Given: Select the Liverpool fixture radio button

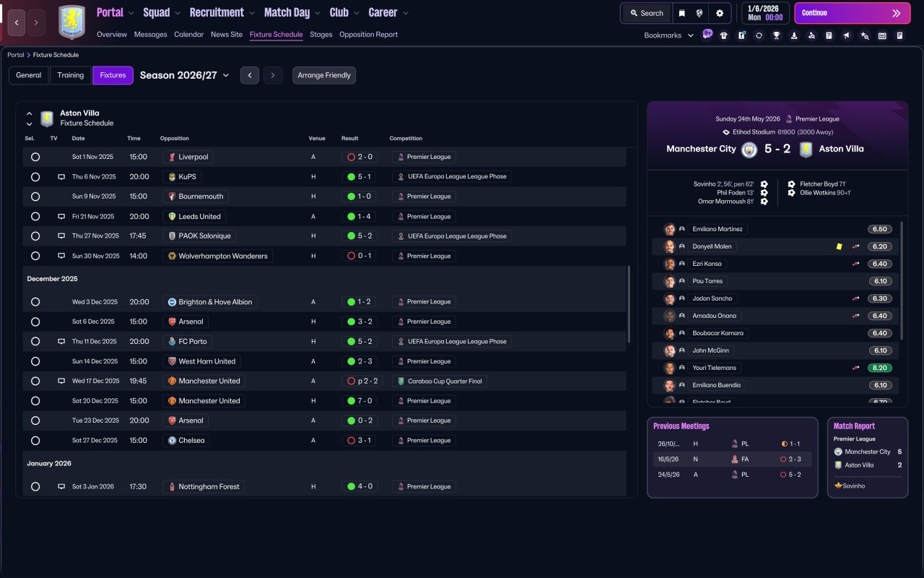Looking at the screenshot, I should 35,157.
